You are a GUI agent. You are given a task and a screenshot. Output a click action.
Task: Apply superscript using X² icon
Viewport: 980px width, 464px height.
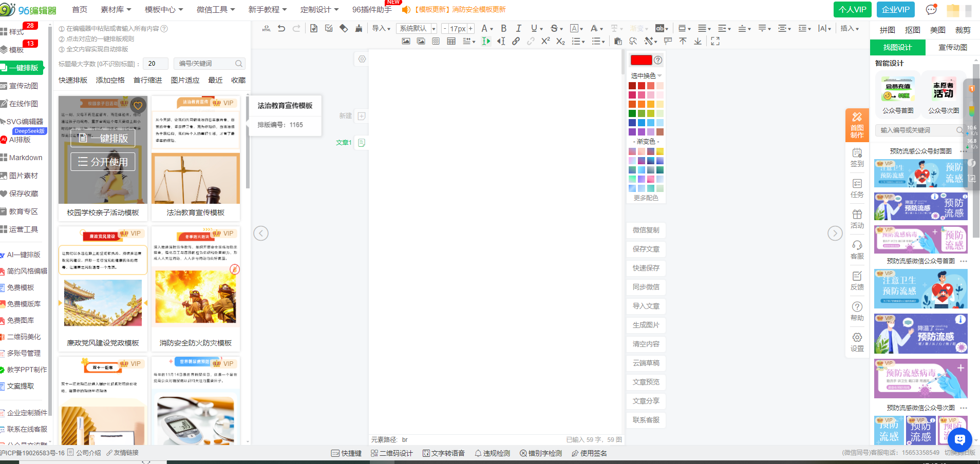point(545,42)
